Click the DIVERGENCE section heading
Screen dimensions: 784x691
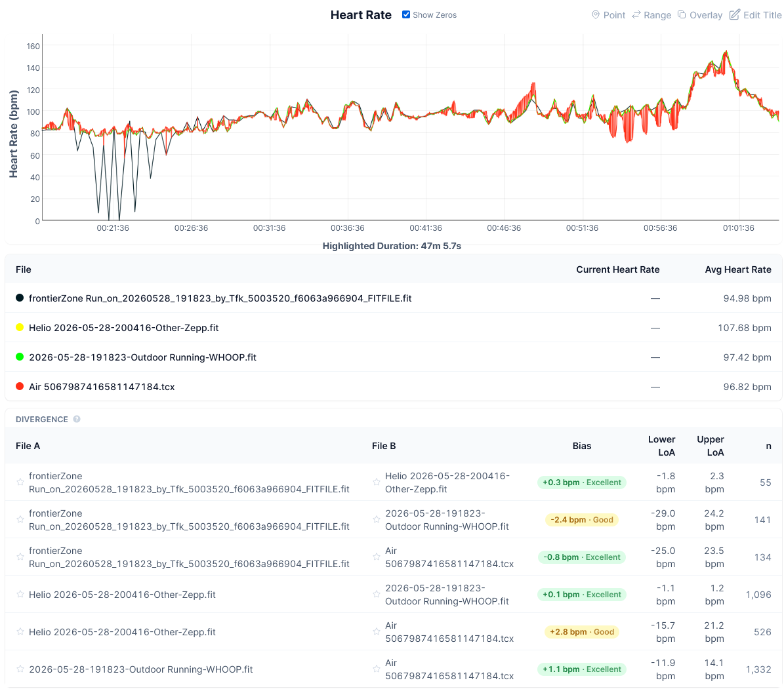coord(41,419)
